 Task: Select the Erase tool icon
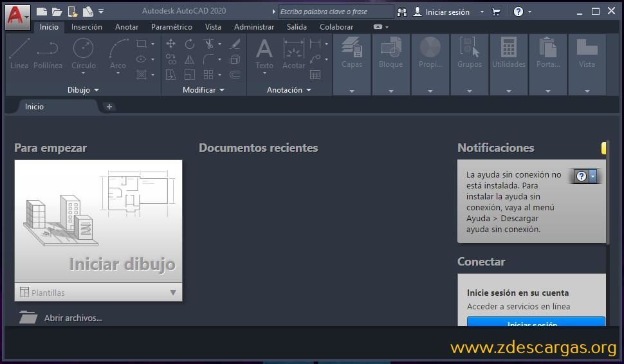tap(235, 44)
